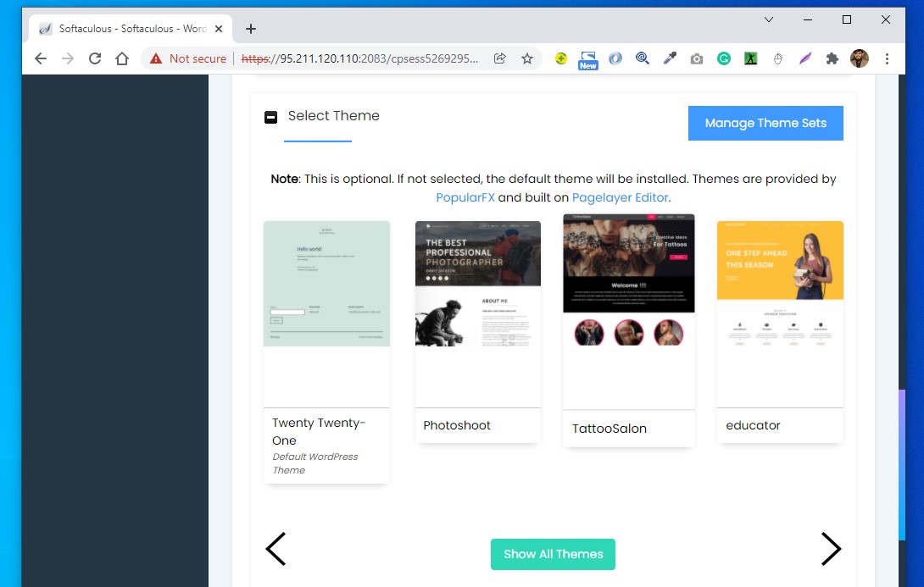
Task: Collapse the Select Theme section
Action: pos(271,116)
